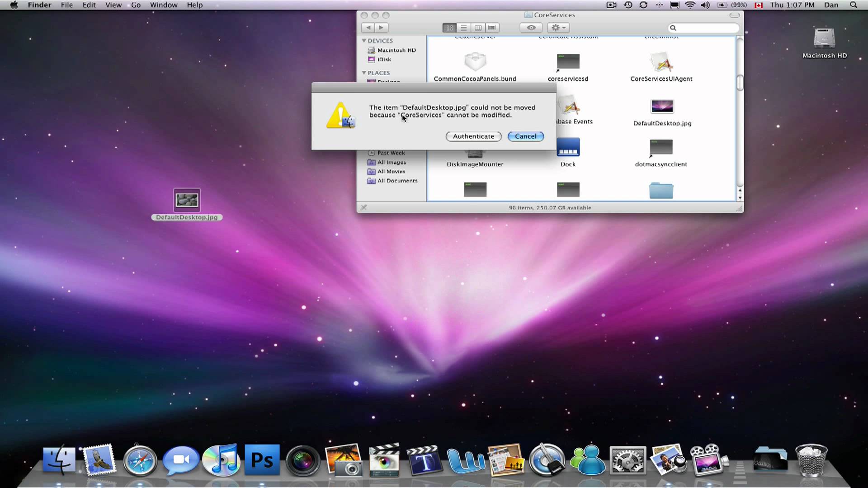The image size is (868, 488).
Task: Expand the DEVICES sidebar section
Action: click(363, 41)
